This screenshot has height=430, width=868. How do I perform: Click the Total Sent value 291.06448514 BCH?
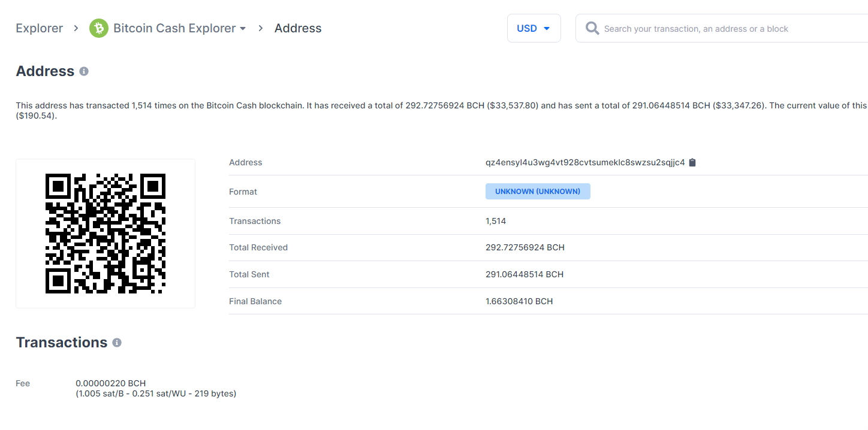tap(525, 274)
